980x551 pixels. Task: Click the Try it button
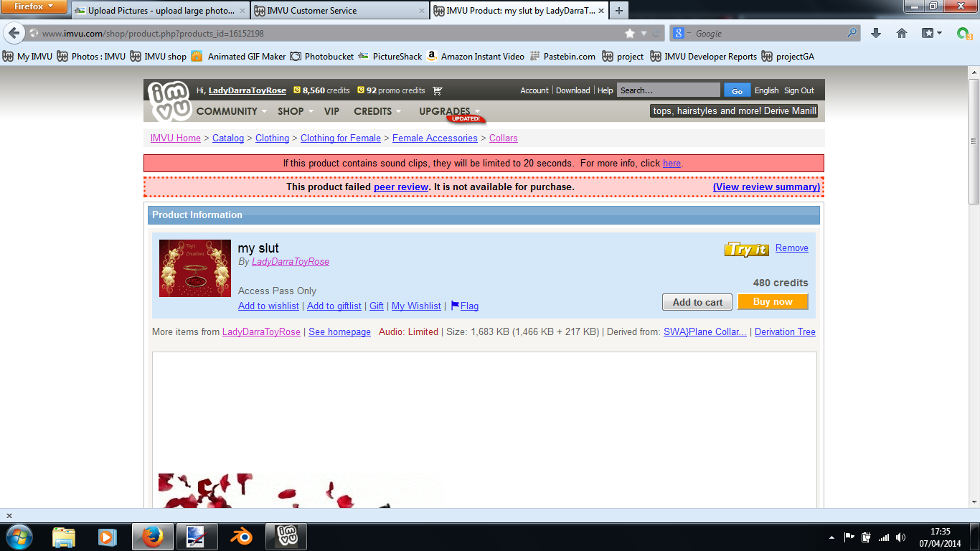tap(746, 249)
